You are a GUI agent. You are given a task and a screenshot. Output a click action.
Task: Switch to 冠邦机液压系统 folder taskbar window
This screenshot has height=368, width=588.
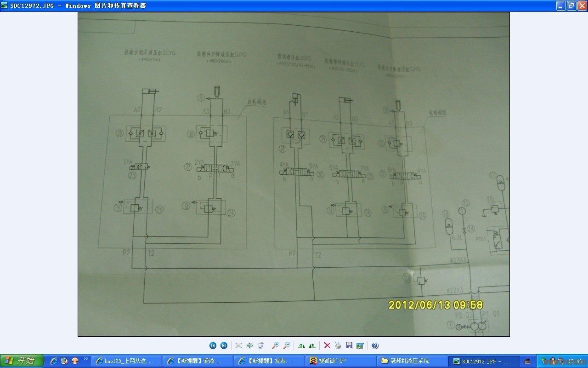412,361
